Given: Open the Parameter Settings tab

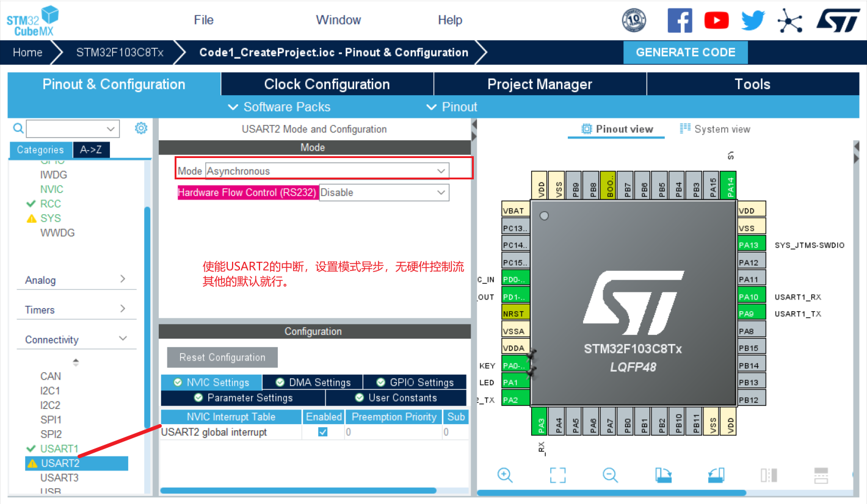Looking at the screenshot, I should pyautogui.click(x=243, y=398).
